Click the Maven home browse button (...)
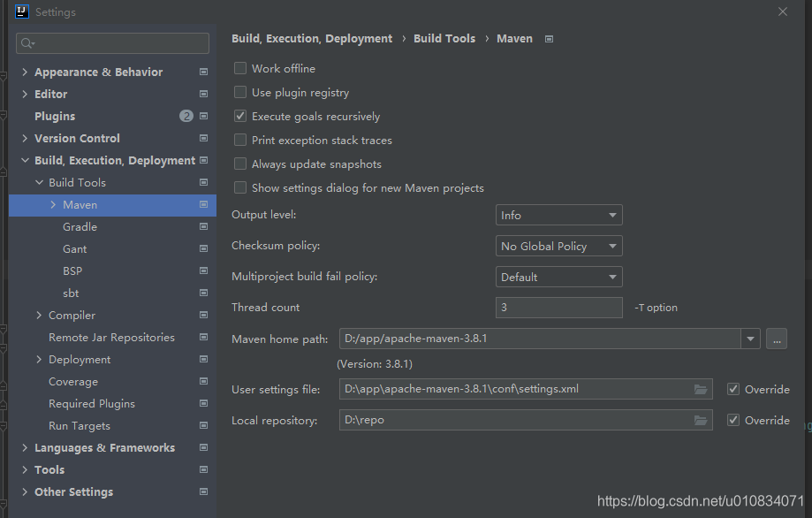The image size is (812, 518). 777,339
